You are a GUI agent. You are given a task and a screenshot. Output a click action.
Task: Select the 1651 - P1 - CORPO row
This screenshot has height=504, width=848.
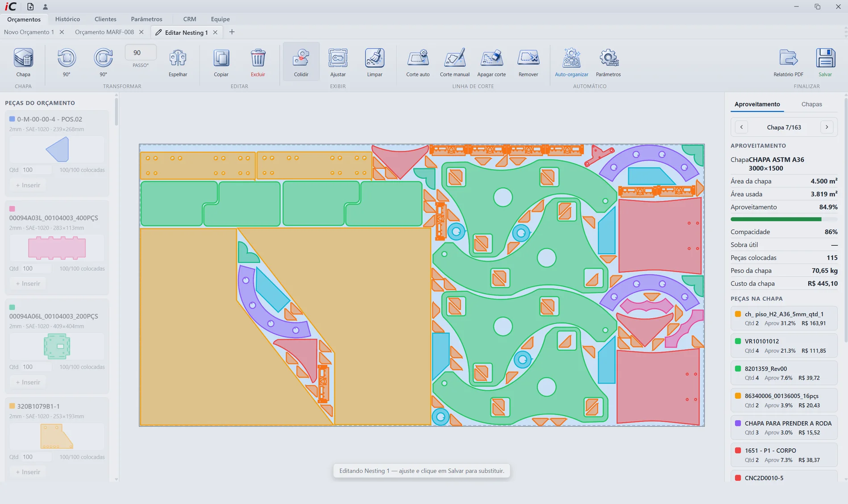(x=784, y=455)
